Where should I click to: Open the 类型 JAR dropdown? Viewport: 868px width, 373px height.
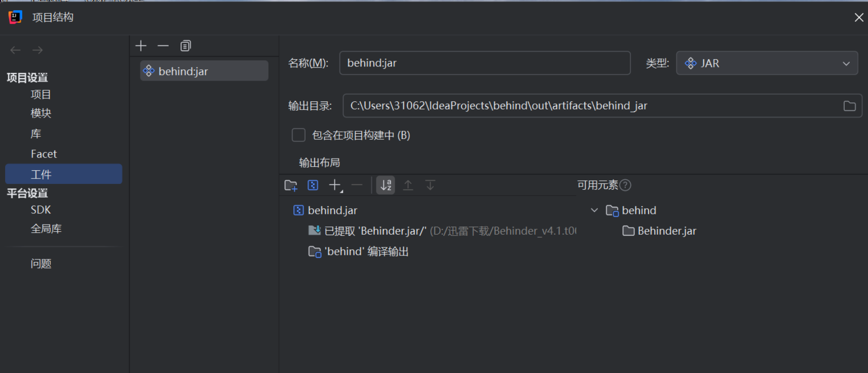pos(767,63)
